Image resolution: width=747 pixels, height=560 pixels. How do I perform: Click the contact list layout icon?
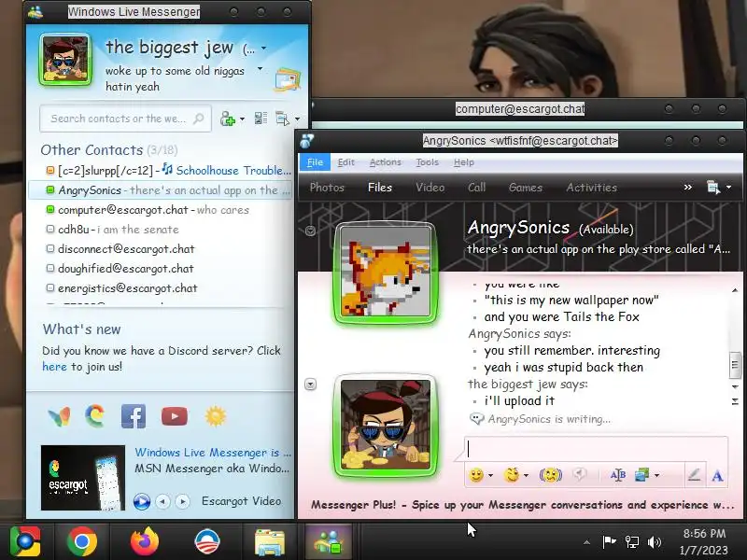(x=261, y=119)
